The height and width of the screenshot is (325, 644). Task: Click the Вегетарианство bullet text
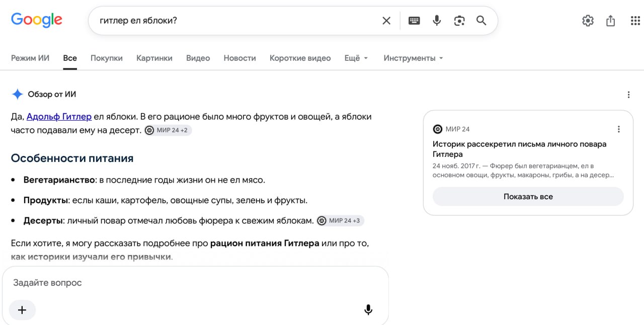[x=144, y=180]
